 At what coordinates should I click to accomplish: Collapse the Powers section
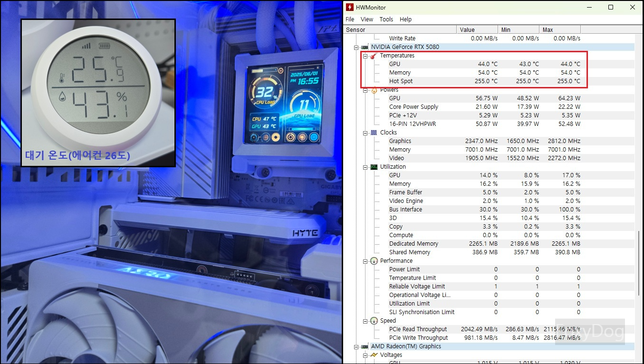365,90
